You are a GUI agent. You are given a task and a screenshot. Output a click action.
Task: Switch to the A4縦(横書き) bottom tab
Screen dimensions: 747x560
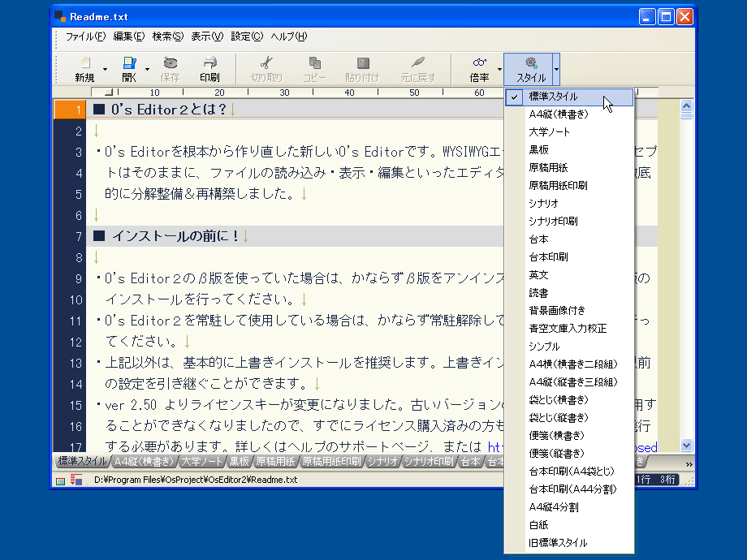(144, 461)
